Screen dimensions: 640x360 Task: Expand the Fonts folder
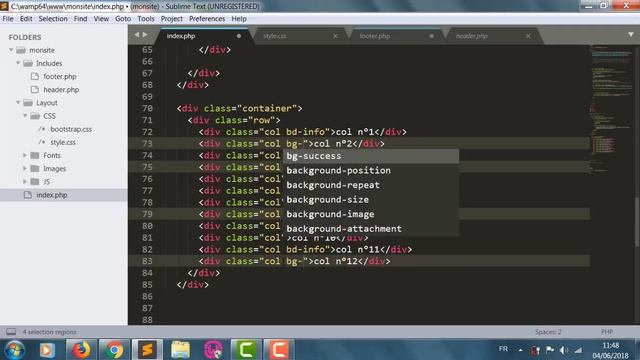25,155
